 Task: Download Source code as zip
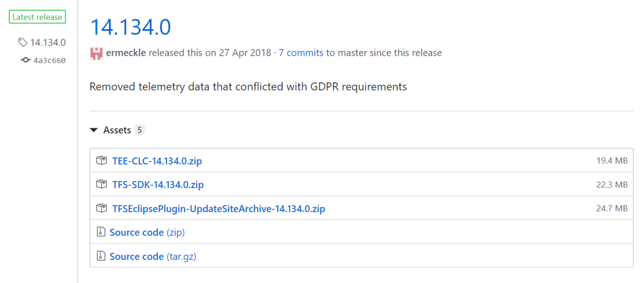point(147,232)
